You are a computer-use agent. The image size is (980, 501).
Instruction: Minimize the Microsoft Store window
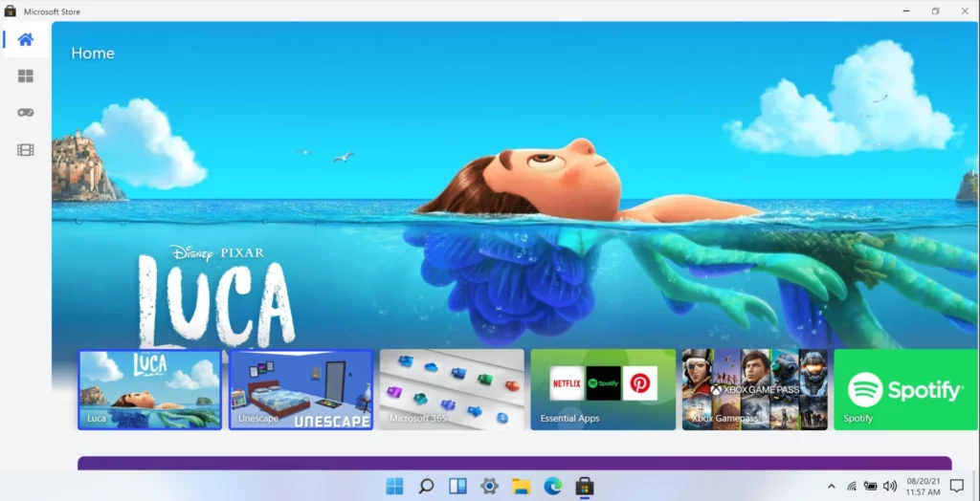[906, 11]
